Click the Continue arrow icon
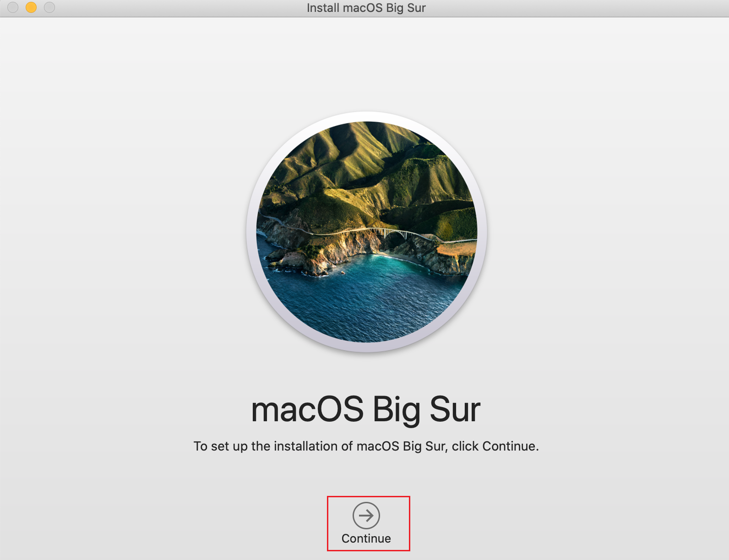 coord(366,516)
